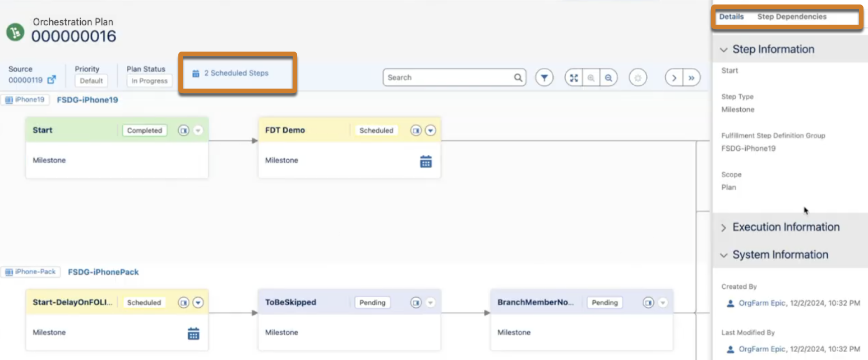The width and height of the screenshot is (868, 360).
Task: Click the Default priority badge
Action: [x=91, y=81]
